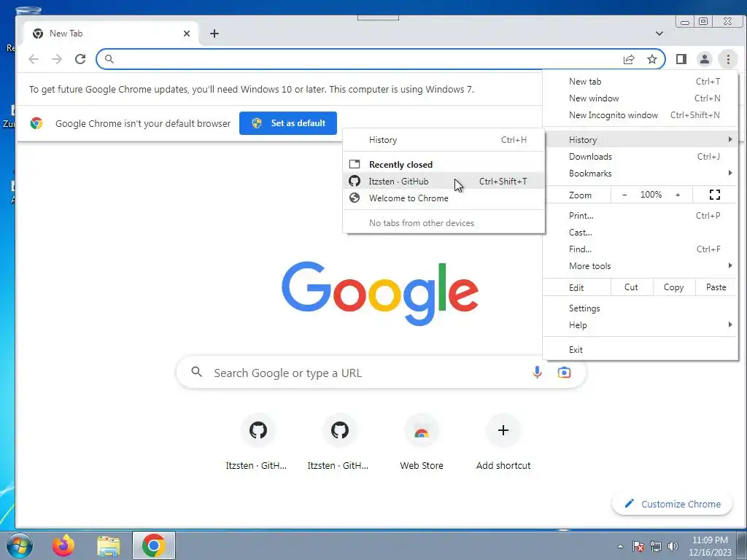Open the volume speaker tray icon
Screen dimensions: 747x560
pos(673,546)
